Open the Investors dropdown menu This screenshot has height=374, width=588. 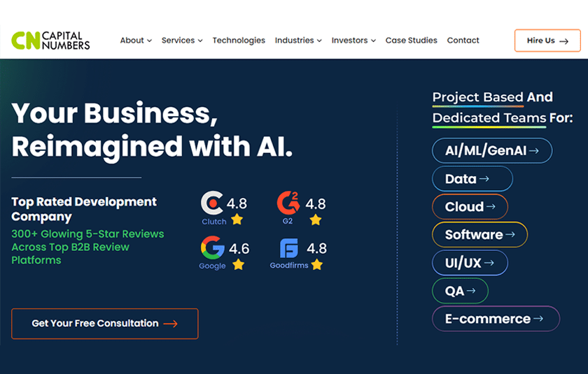point(353,41)
